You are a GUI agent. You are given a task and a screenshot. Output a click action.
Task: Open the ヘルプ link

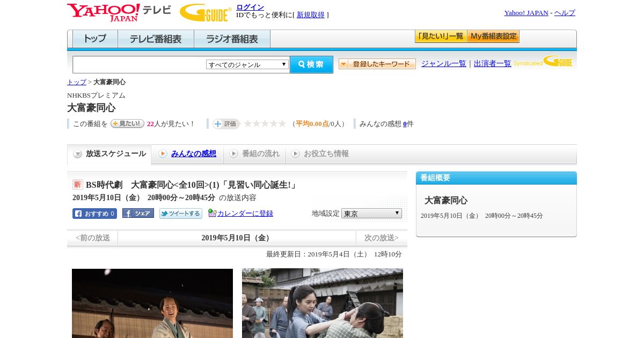pos(565,13)
